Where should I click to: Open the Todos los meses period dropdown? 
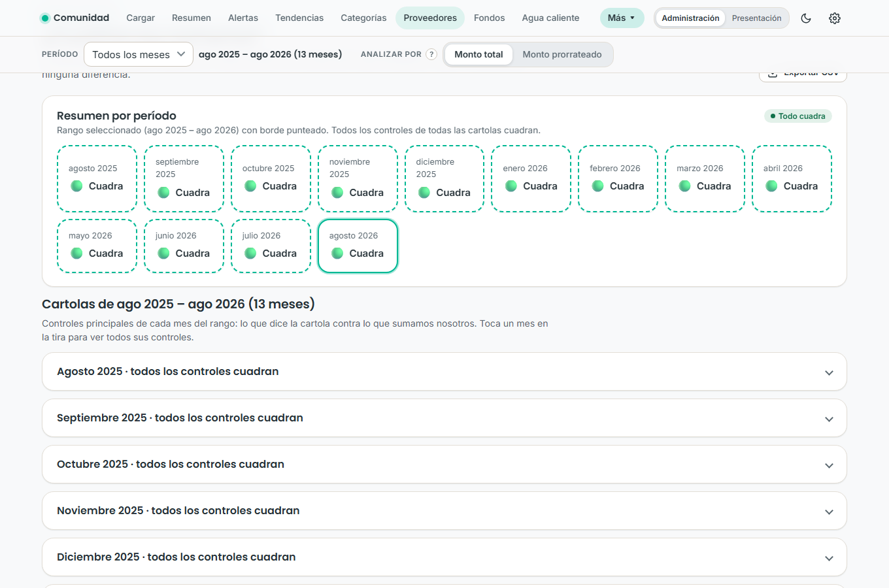(139, 54)
